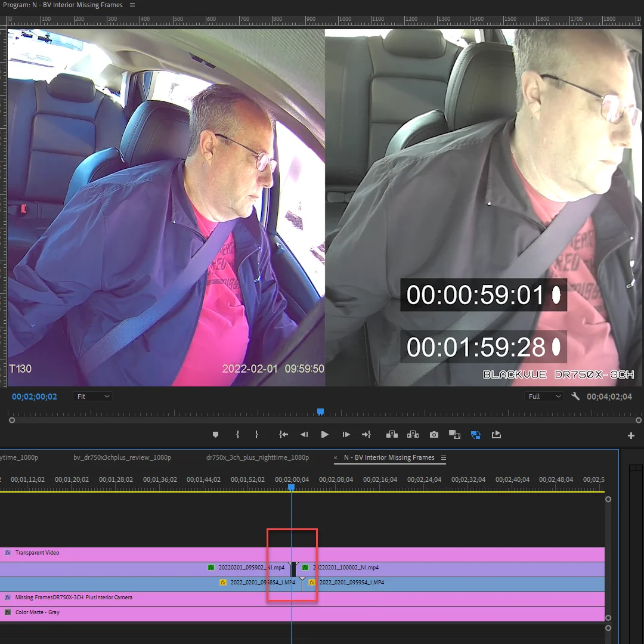
Task: Select the 20220201_100002_NI.mp4 clip
Action: (x=451, y=569)
